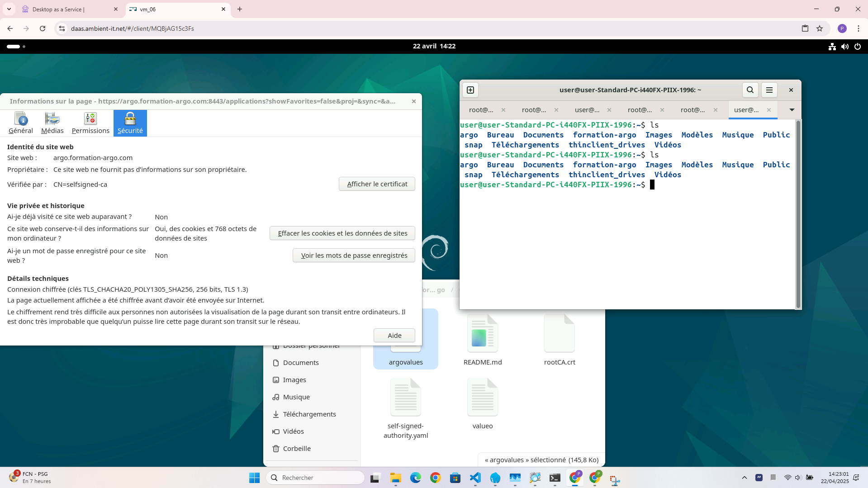868x488 pixels.
Task: Click the Aide button
Action: click(x=394, y=336)
